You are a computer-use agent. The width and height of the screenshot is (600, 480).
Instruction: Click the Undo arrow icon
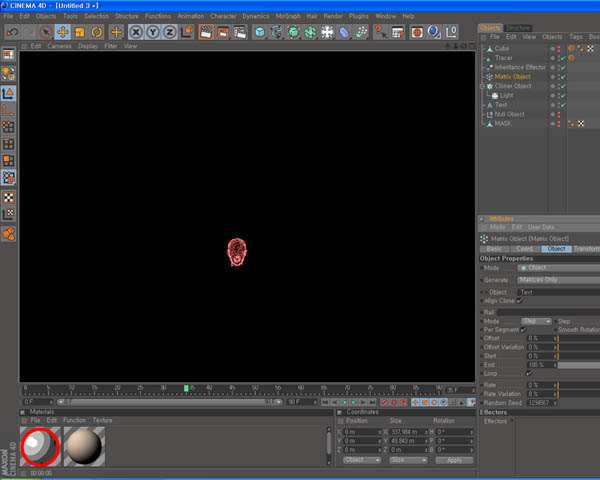pos(12,32)
